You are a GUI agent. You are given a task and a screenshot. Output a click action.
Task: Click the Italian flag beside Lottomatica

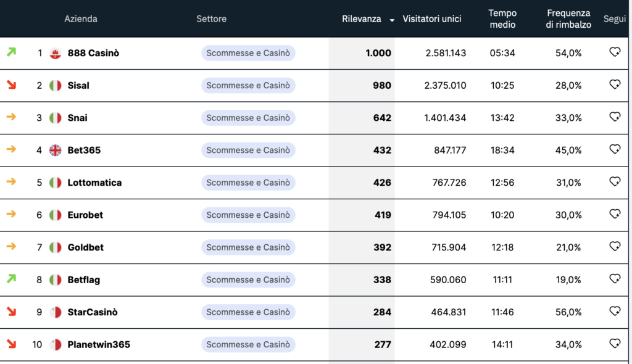(55, 183)
